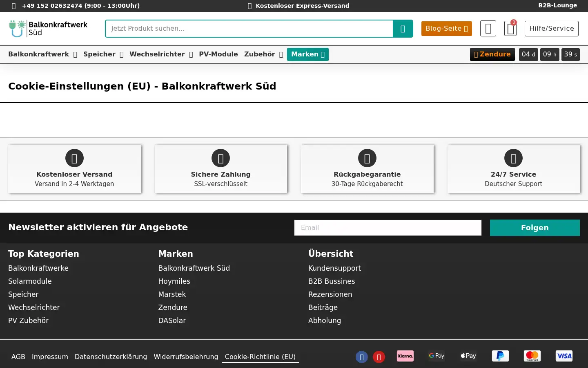Open footer link Speicher
Screen dimensions: 588x368
coord(23,294)
